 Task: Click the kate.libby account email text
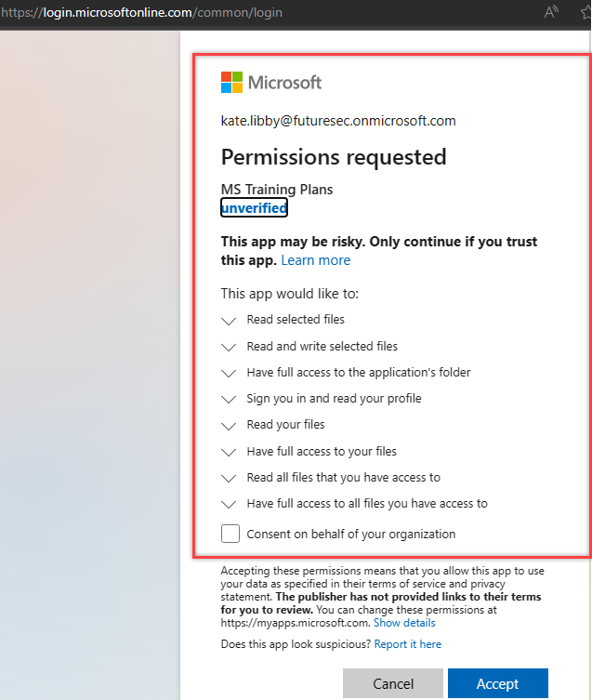coord(338,121)
